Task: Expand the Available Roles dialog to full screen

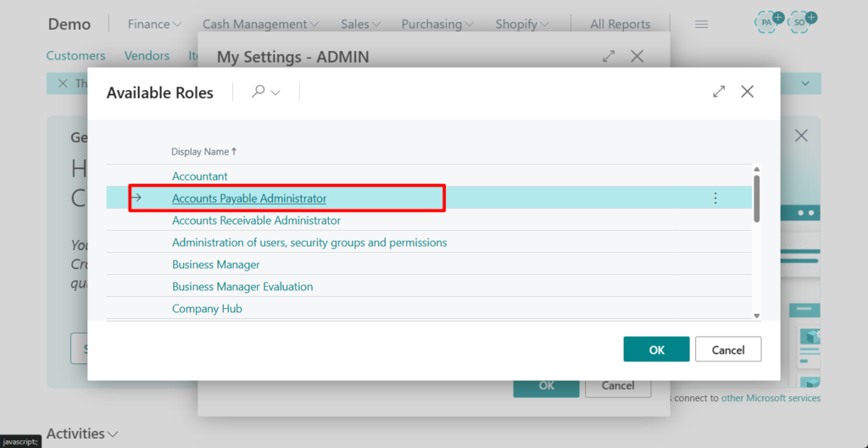Action: coord(719,92)
